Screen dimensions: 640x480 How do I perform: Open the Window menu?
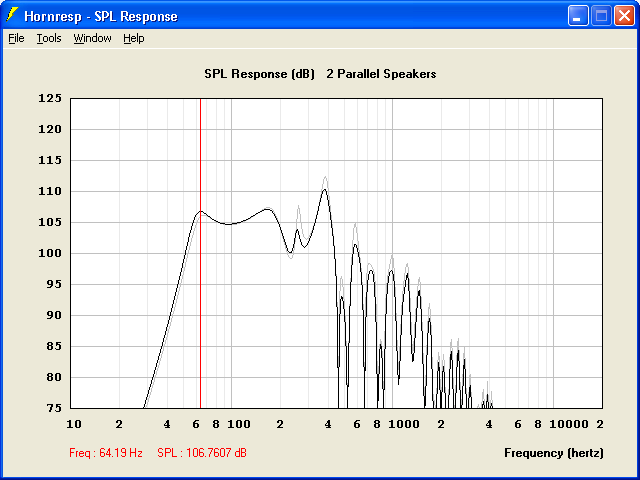coord(92,38)
